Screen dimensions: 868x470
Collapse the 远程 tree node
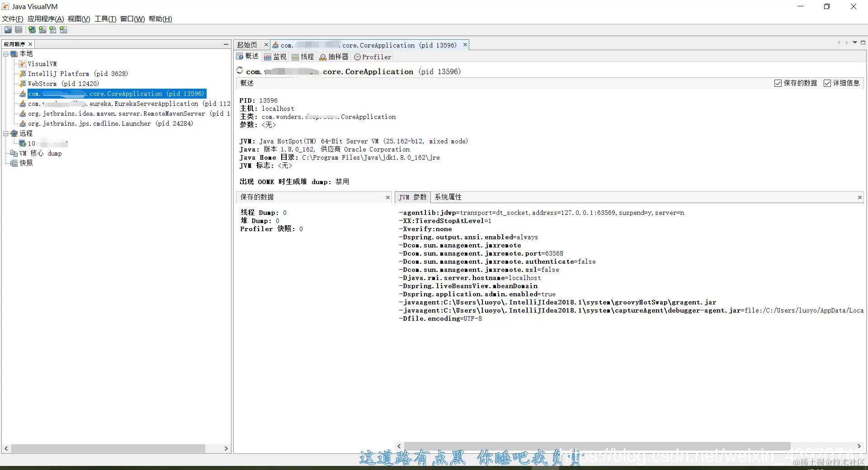click(x=6, y=133)
